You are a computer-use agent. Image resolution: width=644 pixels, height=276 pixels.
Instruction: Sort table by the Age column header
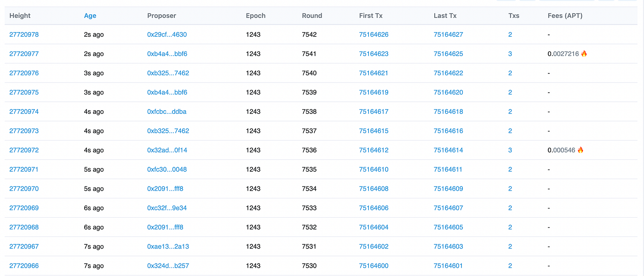[90, 16]
